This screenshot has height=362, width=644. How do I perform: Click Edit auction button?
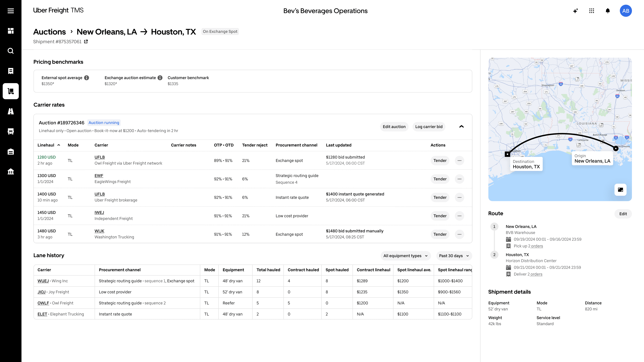click(394, 127)
